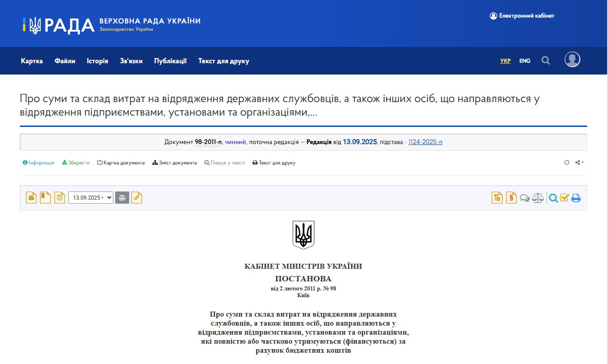Open the comments speech bubbles icon

[x=524, y=198]
